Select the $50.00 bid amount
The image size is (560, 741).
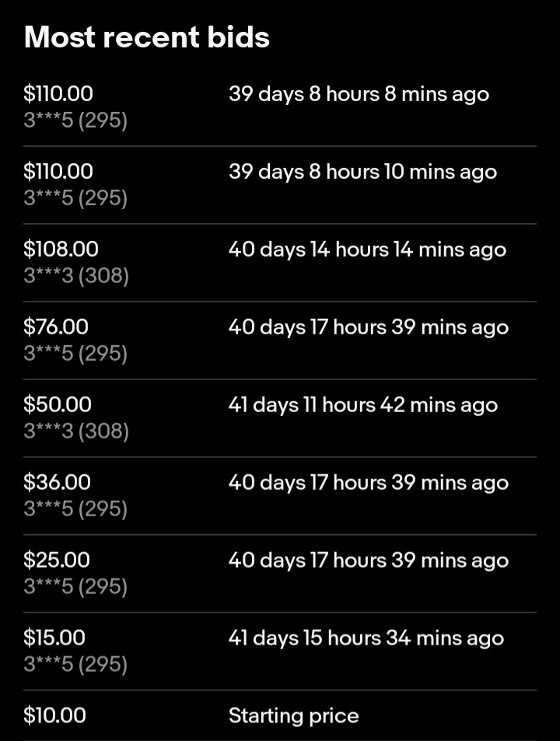[x=58, y=404]
